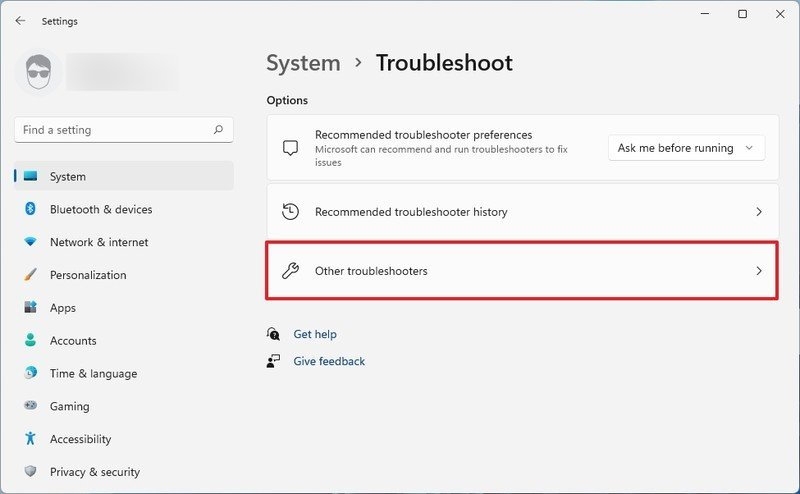Open Other troubleshooters label
The height and width of the screenshot is (494, 800).
371,270
